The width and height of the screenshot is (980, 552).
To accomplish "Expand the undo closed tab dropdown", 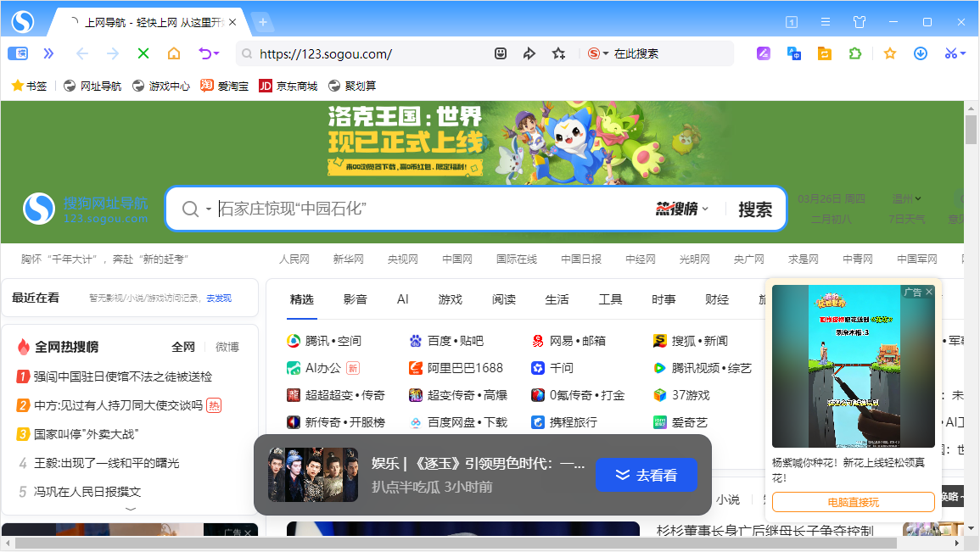I will click(216, 53).
